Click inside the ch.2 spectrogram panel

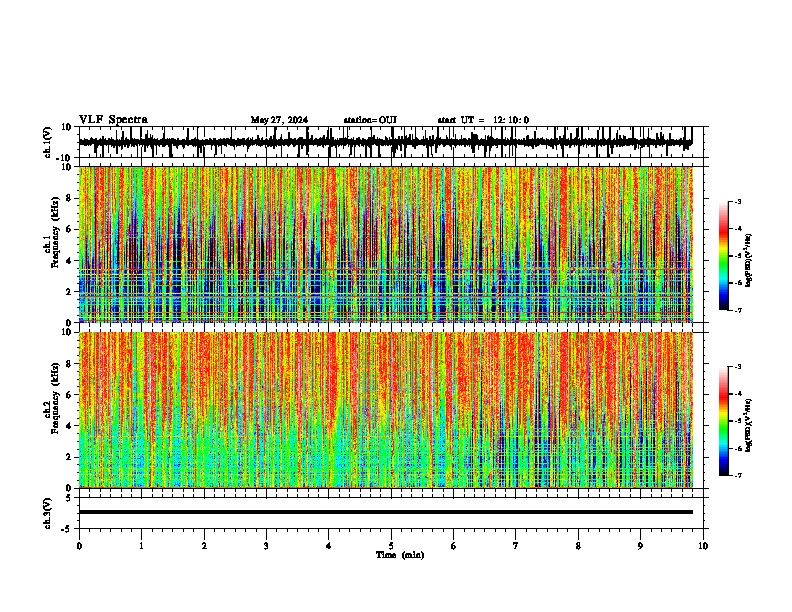[386, 410]
